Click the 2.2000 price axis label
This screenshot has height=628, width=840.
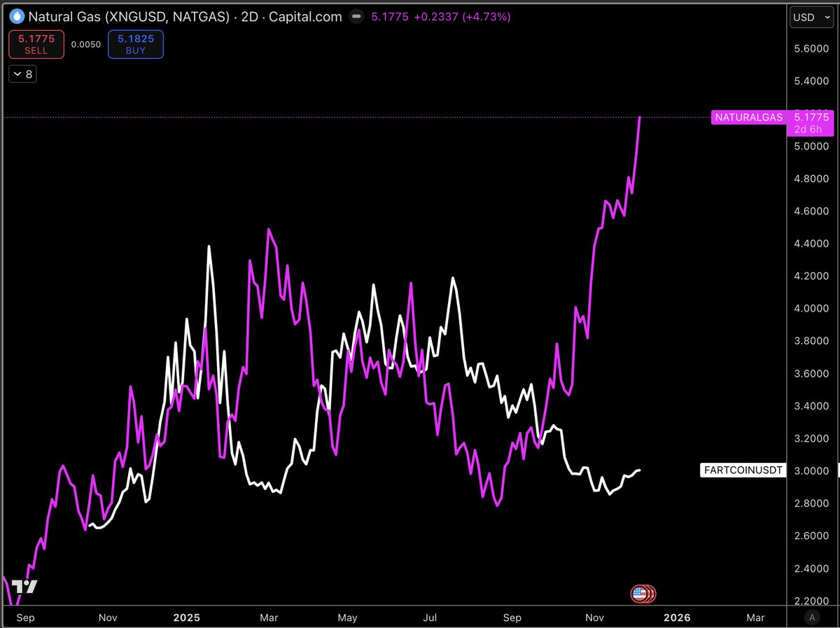coord(811,601)
